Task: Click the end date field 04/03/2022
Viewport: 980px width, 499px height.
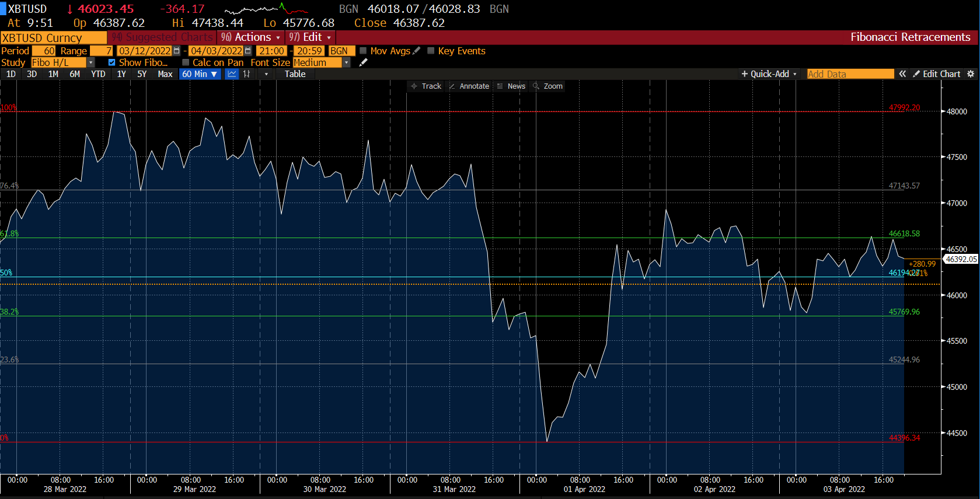Action: point(217,51)
